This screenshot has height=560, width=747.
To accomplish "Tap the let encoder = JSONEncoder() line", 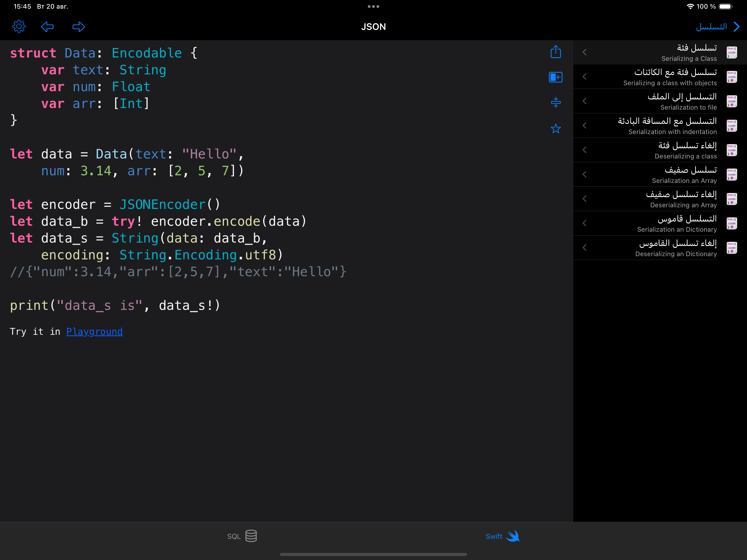I will coord(115,205).
